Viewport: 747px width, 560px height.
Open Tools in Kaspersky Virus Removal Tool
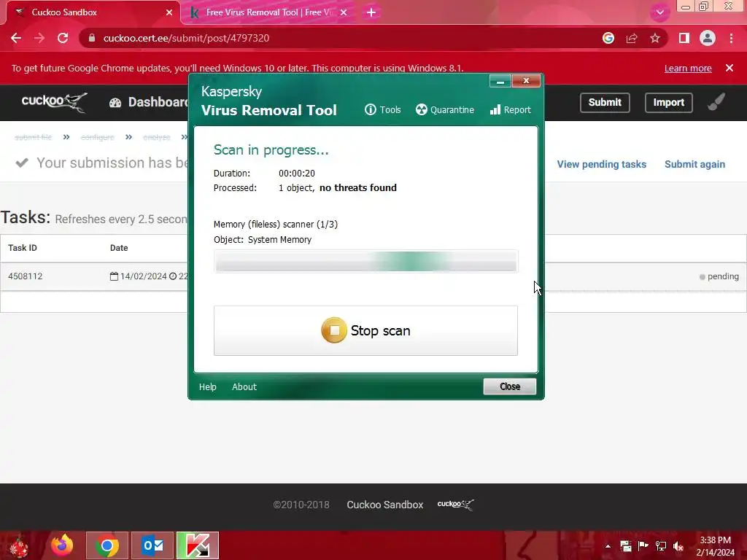pyautogui.click(x=382, y=110)
